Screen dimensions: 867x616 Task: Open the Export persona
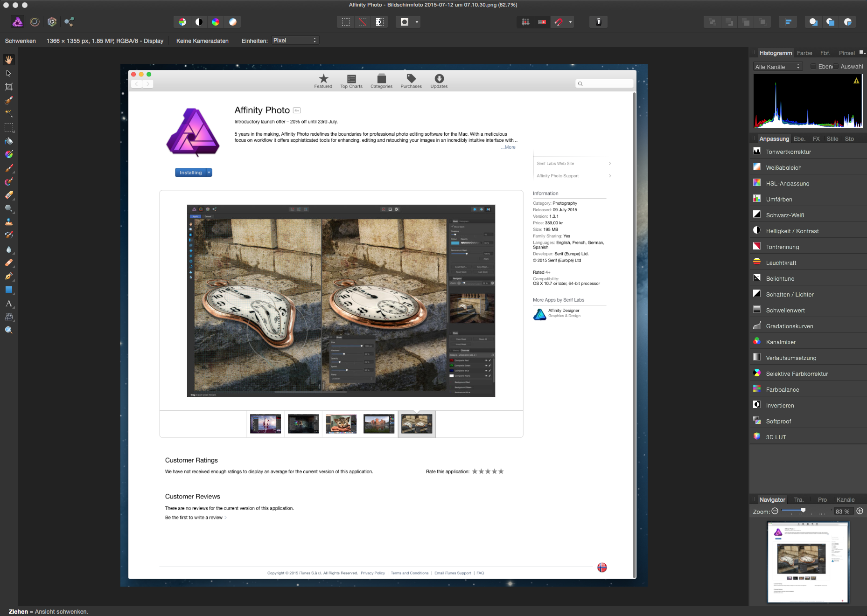[x=69, y=21]
